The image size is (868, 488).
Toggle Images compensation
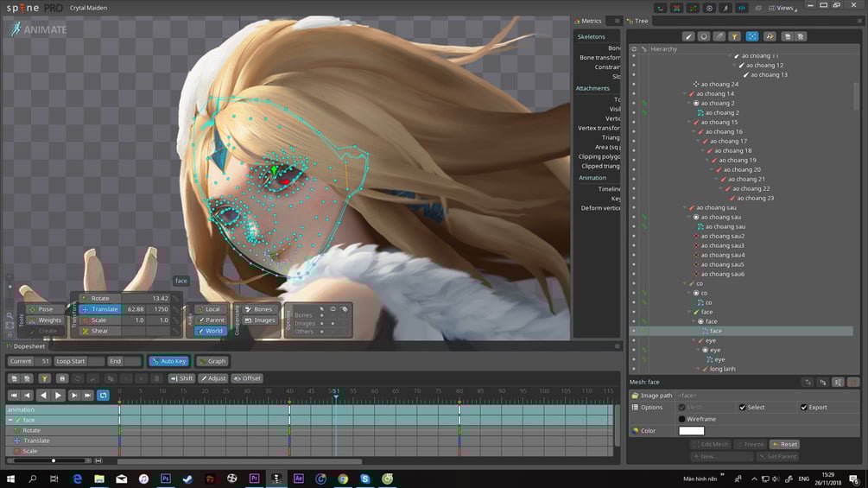[x=259, y=320]
